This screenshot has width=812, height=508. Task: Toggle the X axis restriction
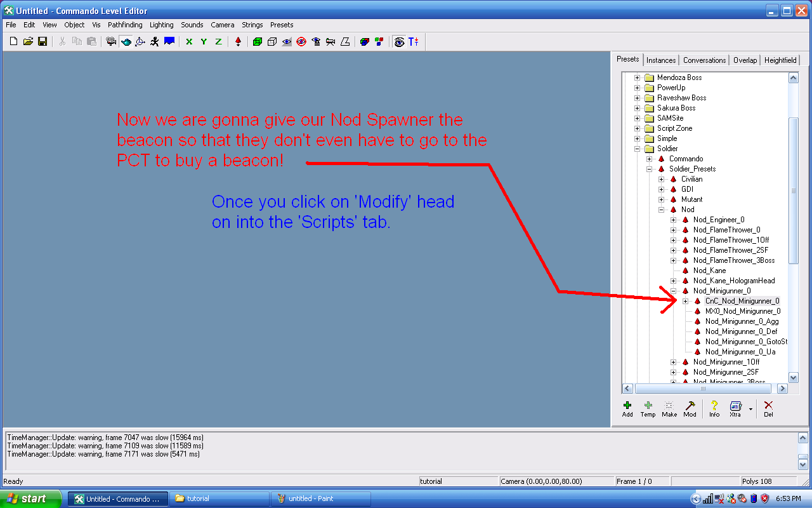point(189,42)
